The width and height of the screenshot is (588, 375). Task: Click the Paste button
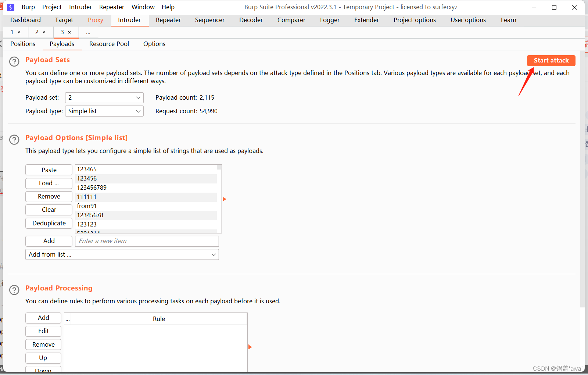coord(49,170)
